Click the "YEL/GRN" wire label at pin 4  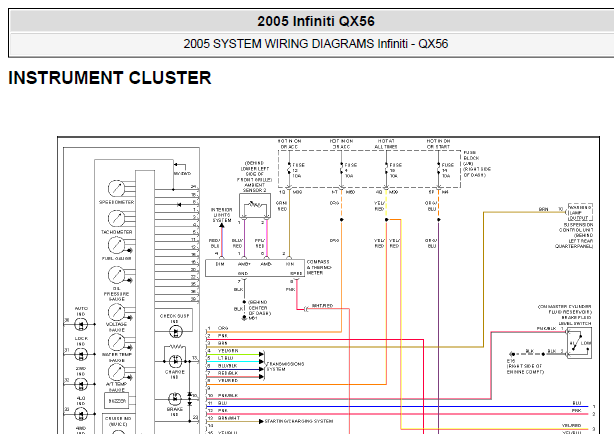coord(228,351)
